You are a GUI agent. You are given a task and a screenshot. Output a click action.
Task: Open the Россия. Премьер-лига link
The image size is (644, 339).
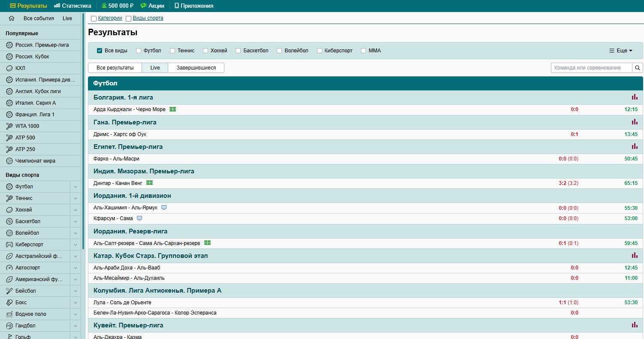click(x=42, y=45)
